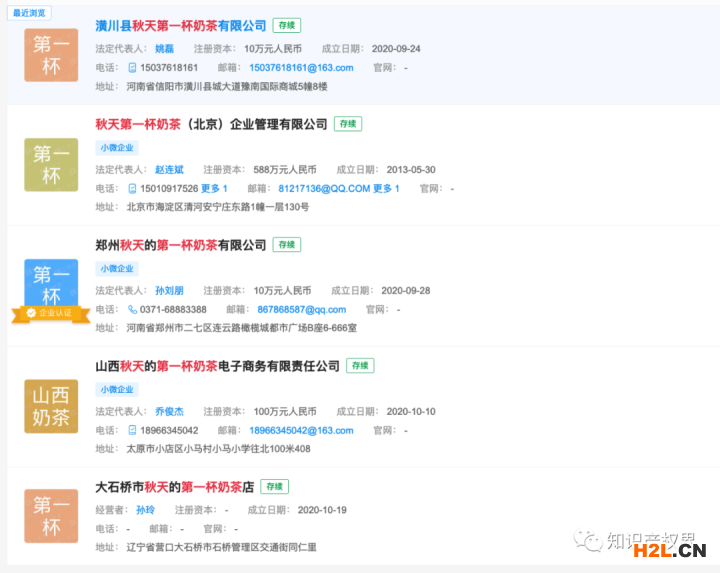Select founding date 2020-09-24
The width and height of the screenshot is (720, 573).
[x=396, y=49]
